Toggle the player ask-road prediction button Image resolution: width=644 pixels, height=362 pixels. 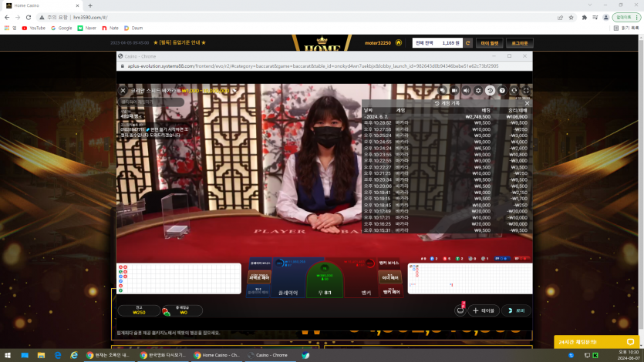tap(502, 259)
